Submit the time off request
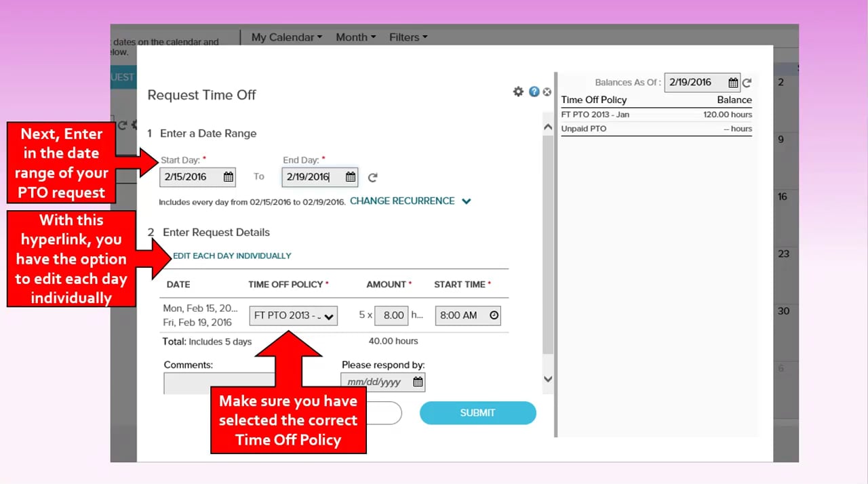Image resolution: width=868 pixels, height=484 pixels. [x=477, y=413]
